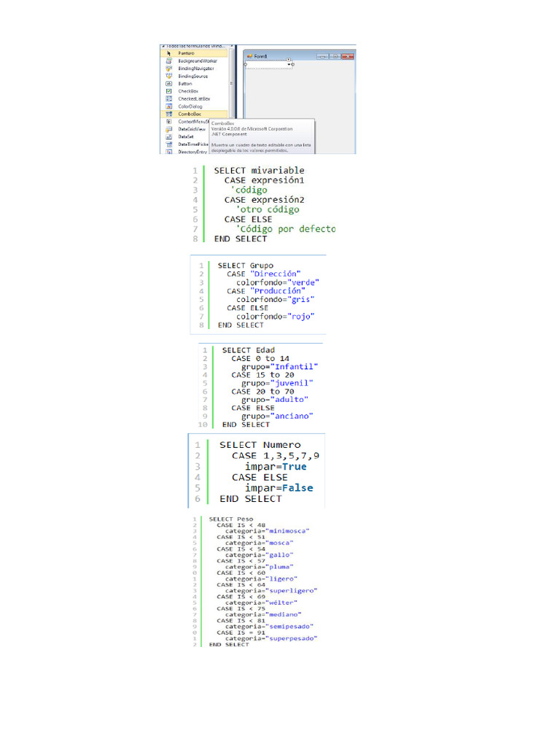Click the DirectoryEntry toolbox entry
The width and height of the screenshot is (560, 747).
pyautogui.click(x=192, y=152)
